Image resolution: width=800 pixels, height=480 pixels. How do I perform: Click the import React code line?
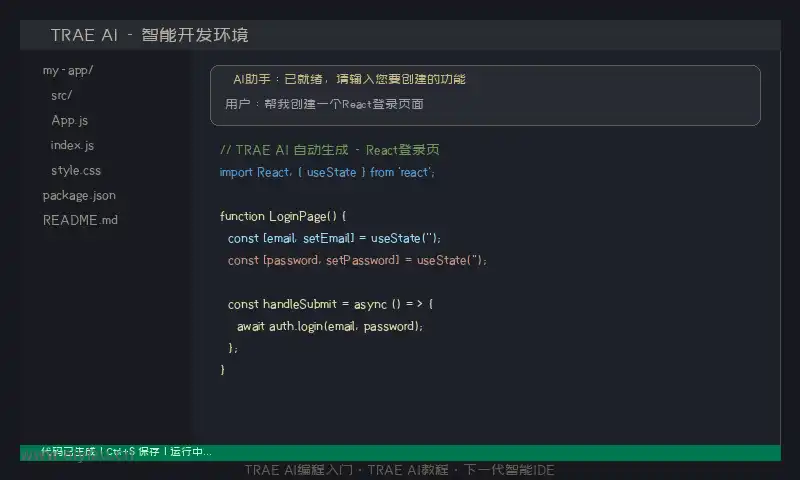tap(327, 172)
